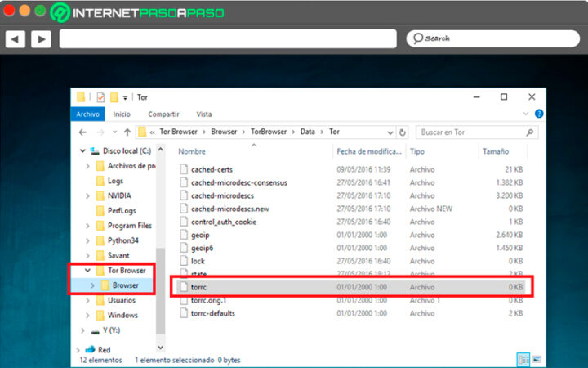Sort by Fecha de modificación column
Viewport: 588px width, 368px height.
point(369,151)
